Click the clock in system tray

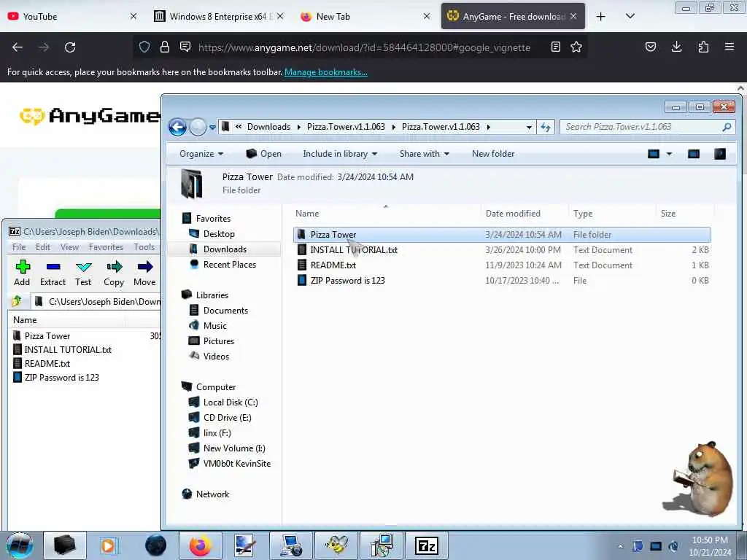point(710,546)
